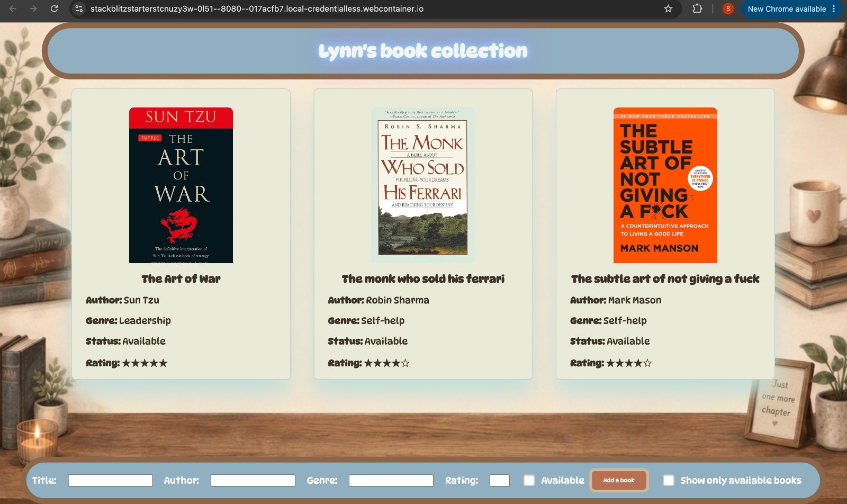This screenshot has width=847, height=504.
Task: Click the "Rating:" form label
Action: [461, 480]
